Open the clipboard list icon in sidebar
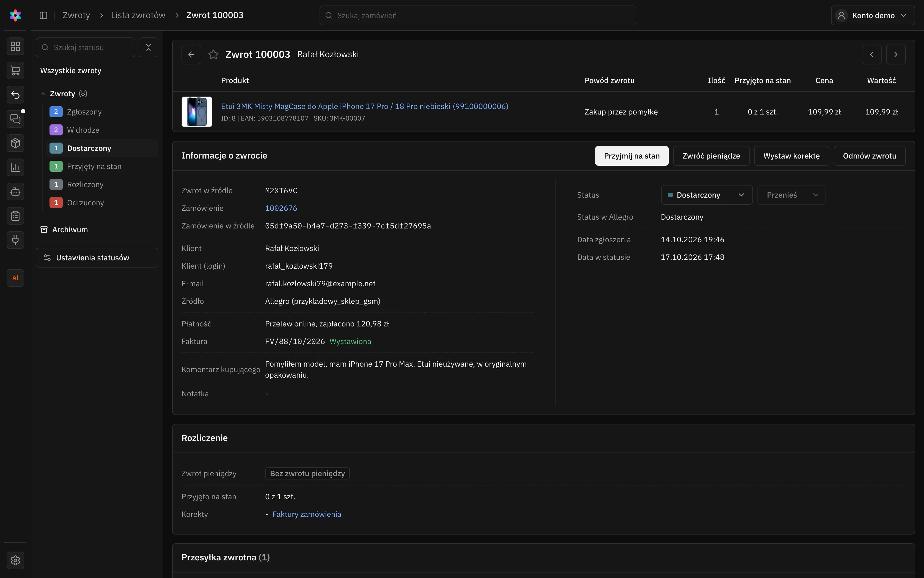924x578 pixels. pos(15,216)
